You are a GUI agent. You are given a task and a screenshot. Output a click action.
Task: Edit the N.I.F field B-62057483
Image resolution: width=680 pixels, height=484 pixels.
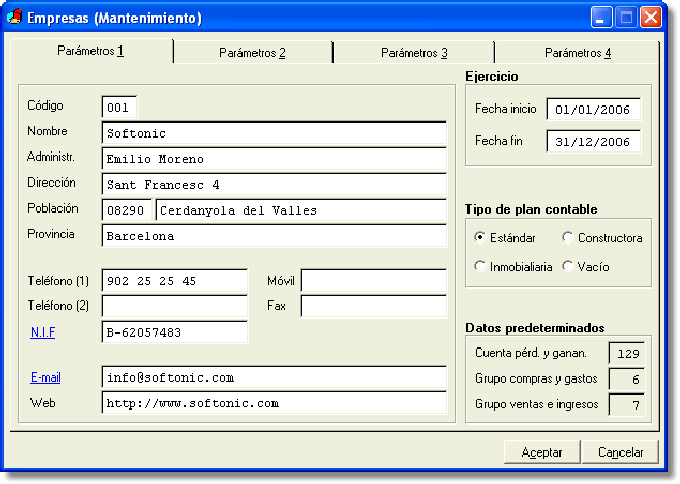pos(175,332)
